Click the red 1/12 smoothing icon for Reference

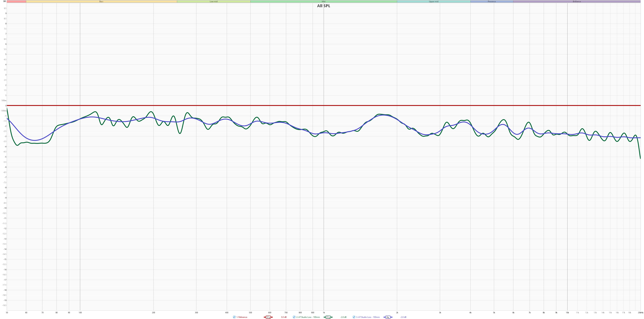[268, 317]
